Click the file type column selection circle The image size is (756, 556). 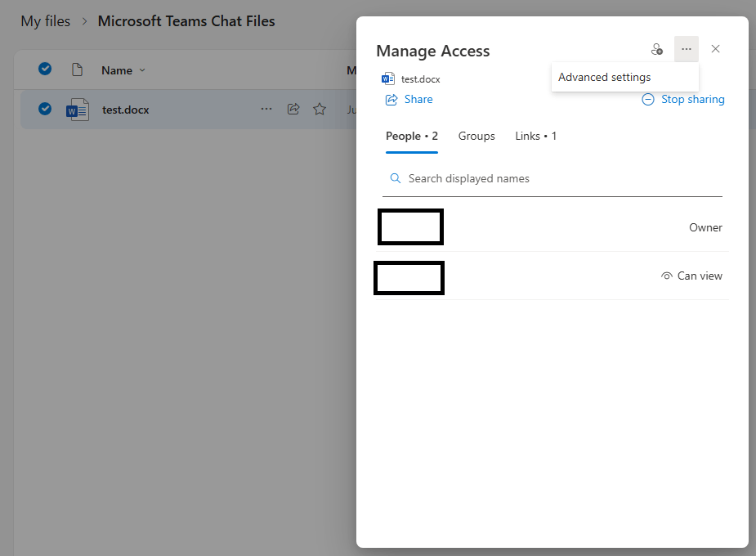77,69
